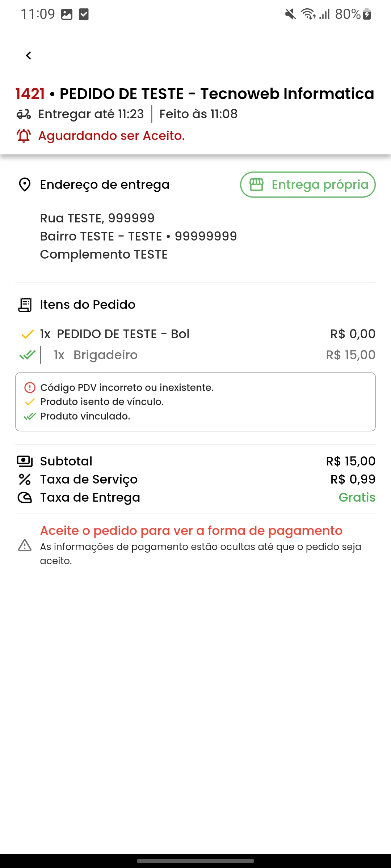Tap the back arrow icon
Image resolution: width=391 pixels, height=868 pixels.
(29, 56)
